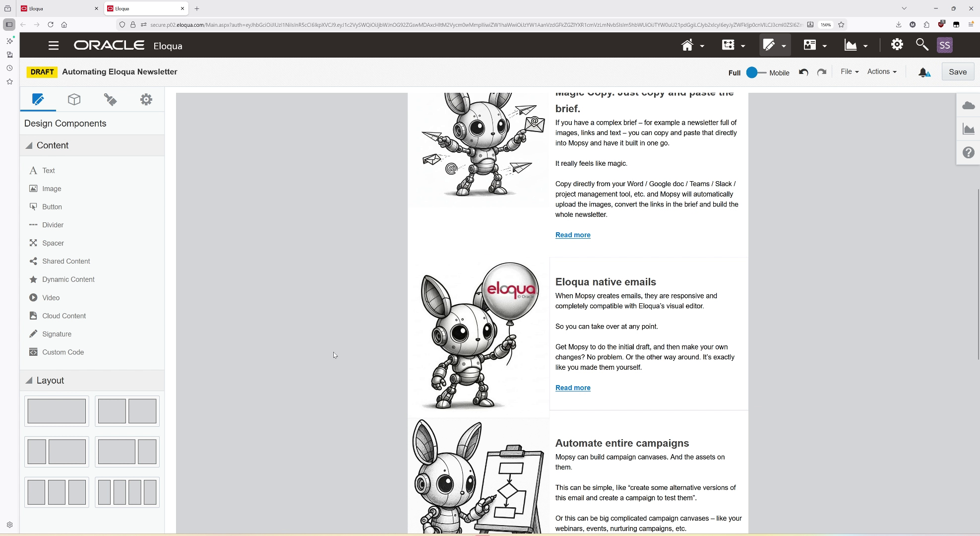Click the 150% zoom level indicator
This screenshot has height=536, width=980.
[825, 25]
